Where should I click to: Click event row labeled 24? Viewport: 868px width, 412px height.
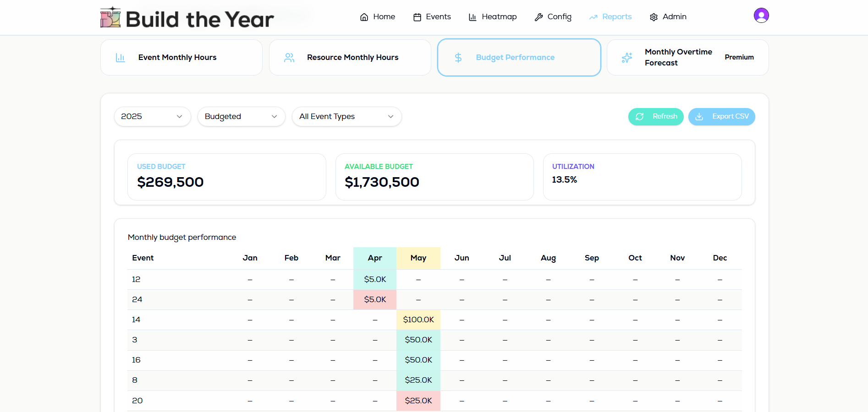[434, 299]
